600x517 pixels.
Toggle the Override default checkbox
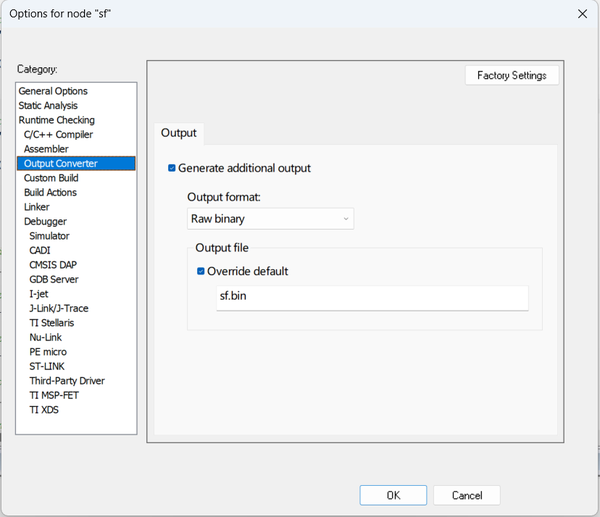201,271
